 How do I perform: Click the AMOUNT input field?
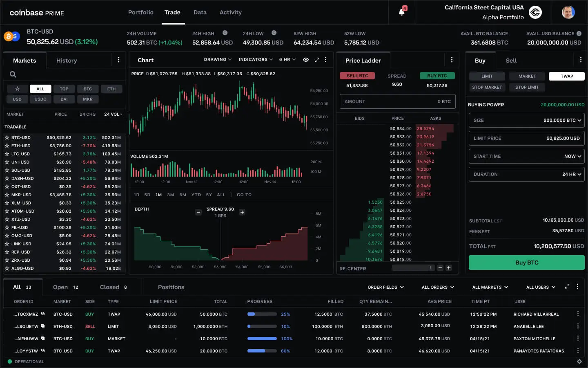pos(398,101)
